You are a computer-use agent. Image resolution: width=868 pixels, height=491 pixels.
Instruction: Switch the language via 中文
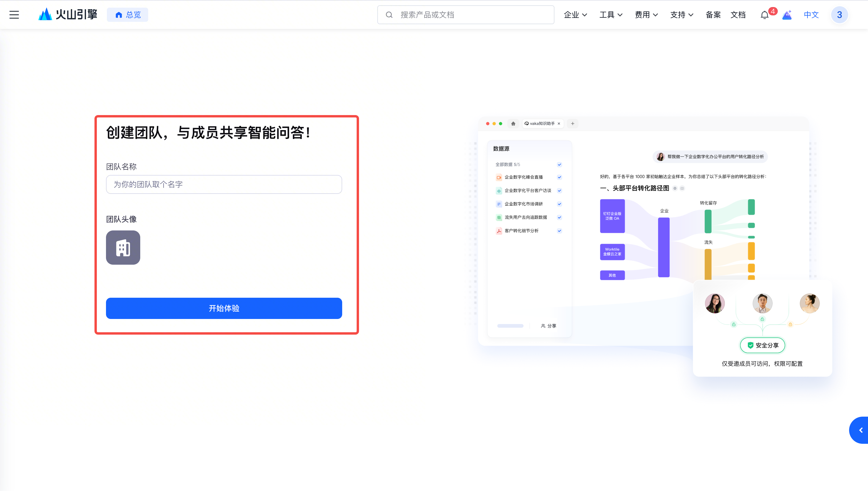pyautogui.click(x=811, y=15)
